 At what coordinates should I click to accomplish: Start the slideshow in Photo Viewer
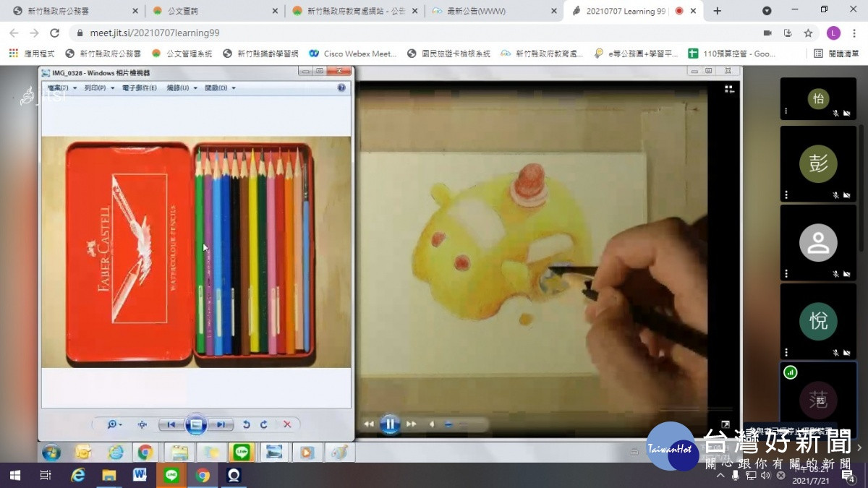pyautogui.click(x=196, y=424)
